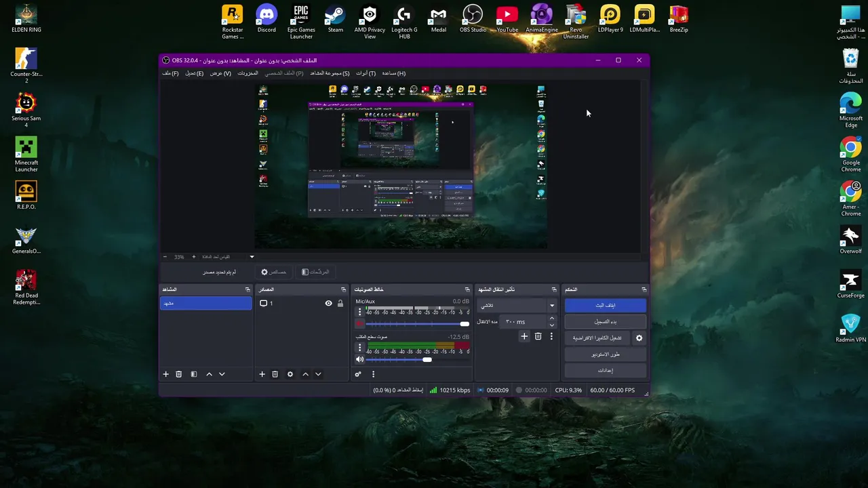Open the مساعده (H) menu

(394, 73)
